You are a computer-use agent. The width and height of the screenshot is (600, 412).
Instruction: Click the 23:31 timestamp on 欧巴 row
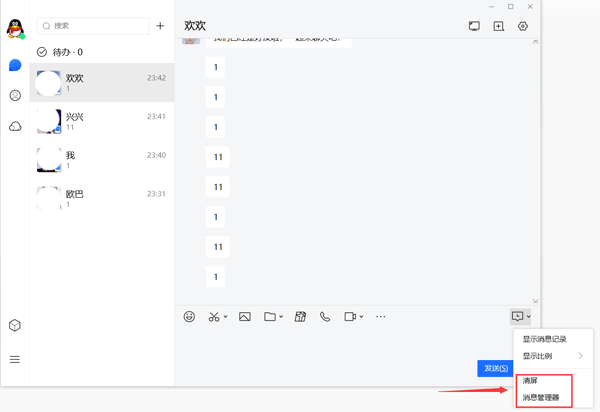[x=157, y=194]
